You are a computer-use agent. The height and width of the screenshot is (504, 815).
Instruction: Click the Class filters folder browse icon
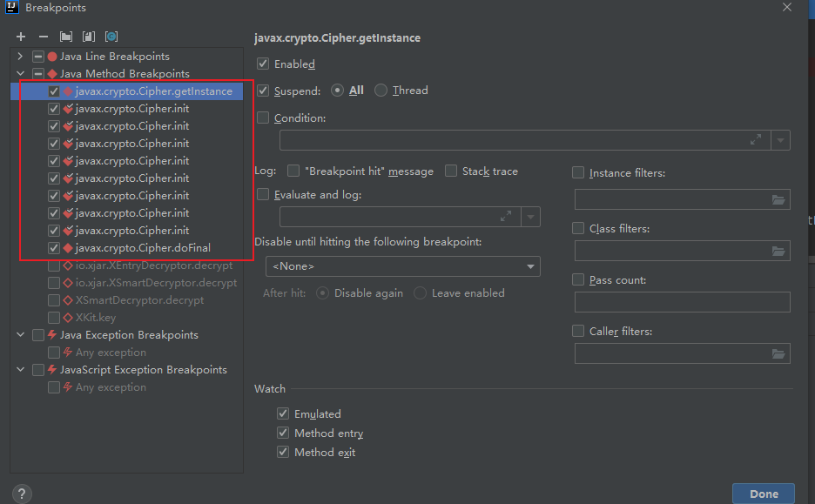point(778,252)
